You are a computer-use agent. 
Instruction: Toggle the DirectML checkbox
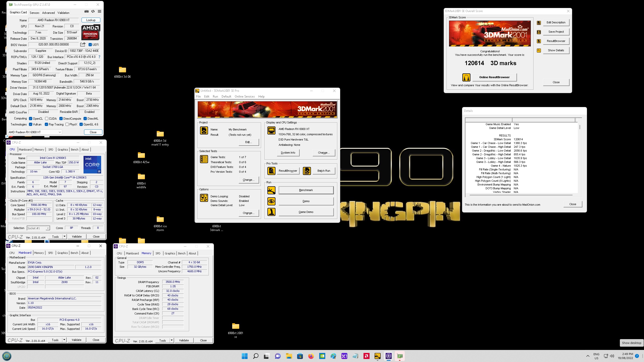(x=85, y=119)
